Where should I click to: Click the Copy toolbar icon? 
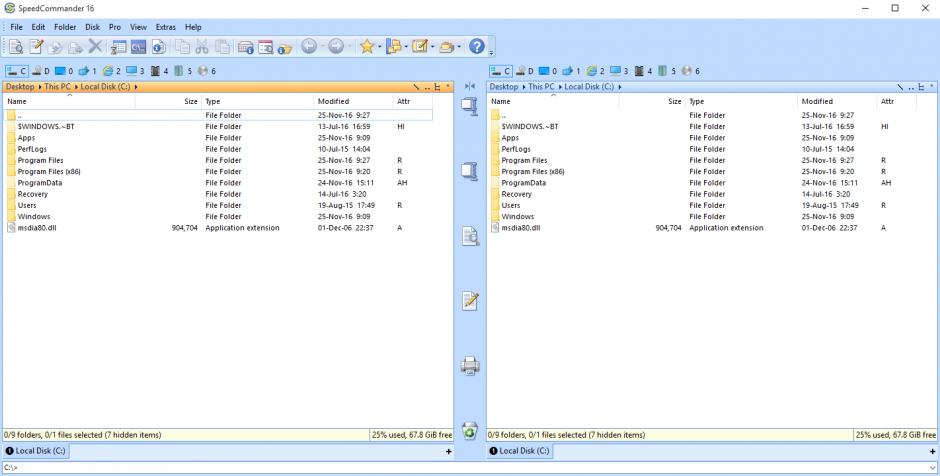click(182, 47)
